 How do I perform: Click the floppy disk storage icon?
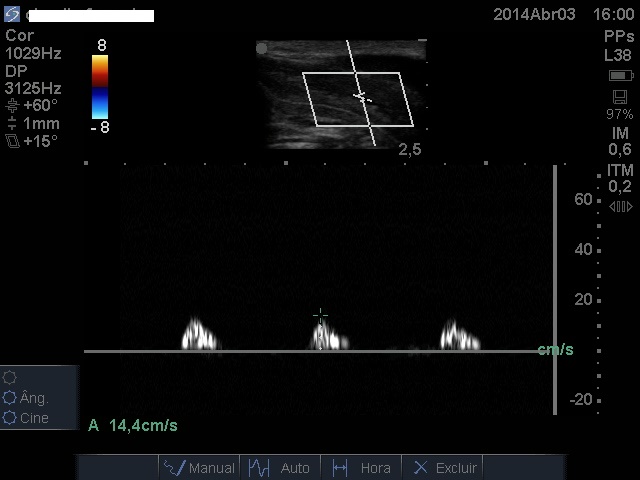point(620,97)
